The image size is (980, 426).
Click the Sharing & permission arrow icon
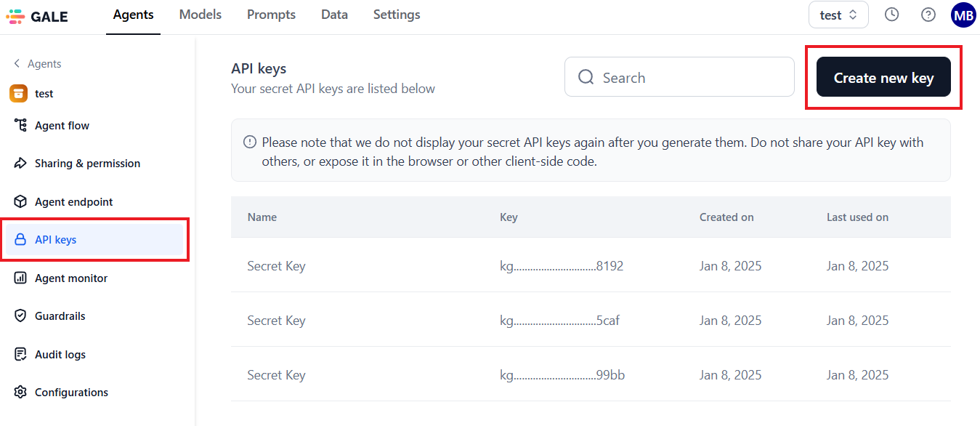point(21,163)
